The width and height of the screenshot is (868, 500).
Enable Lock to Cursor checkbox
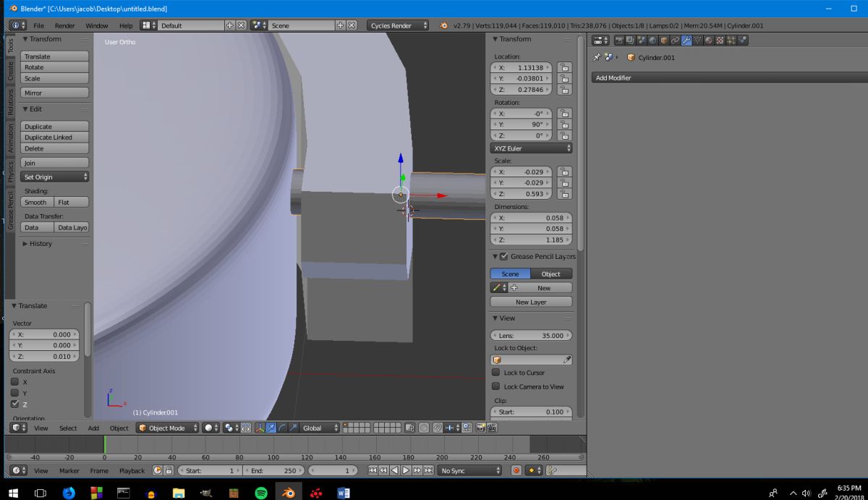(x=496, y=373)
